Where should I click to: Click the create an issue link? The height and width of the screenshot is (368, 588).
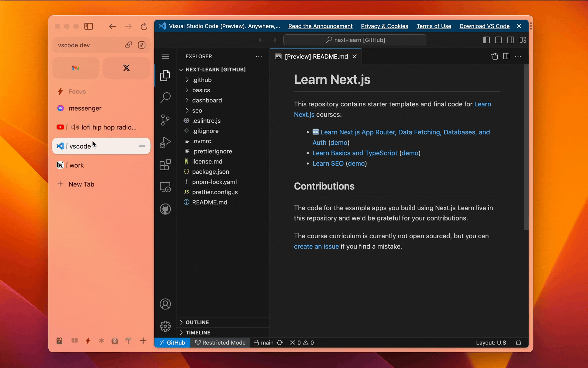[316, 247]
